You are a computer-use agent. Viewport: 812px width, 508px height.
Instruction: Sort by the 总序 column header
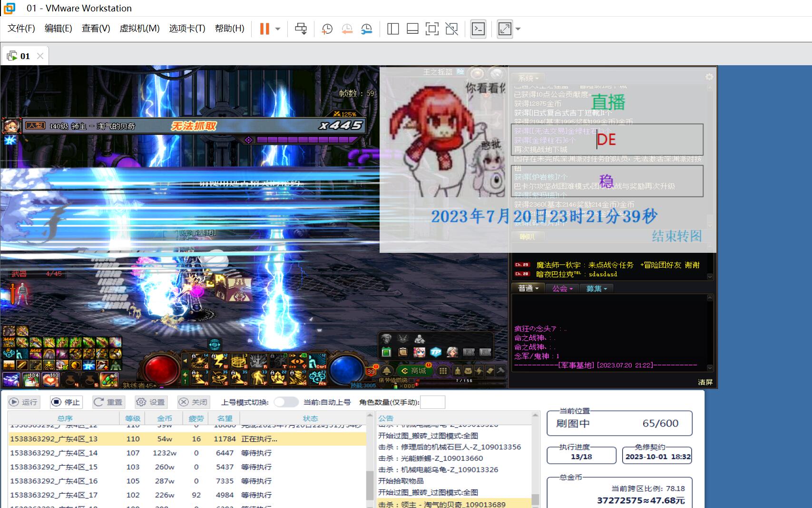coord(65,418)
